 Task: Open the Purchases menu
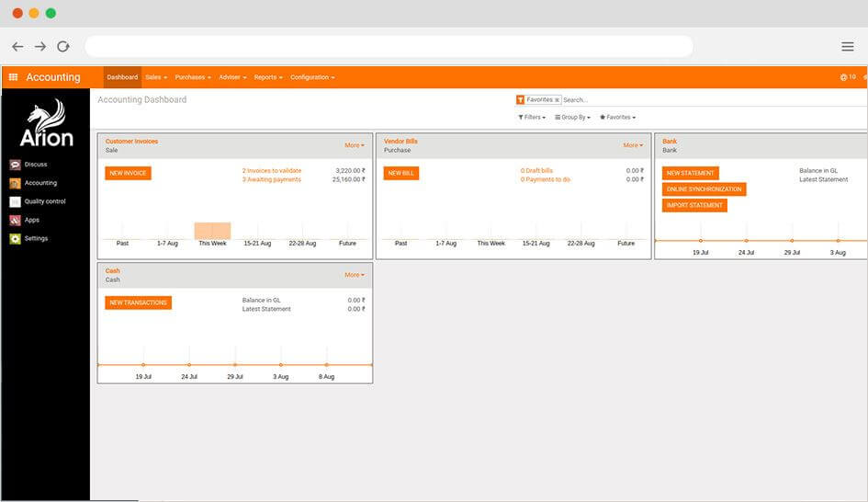193,77
